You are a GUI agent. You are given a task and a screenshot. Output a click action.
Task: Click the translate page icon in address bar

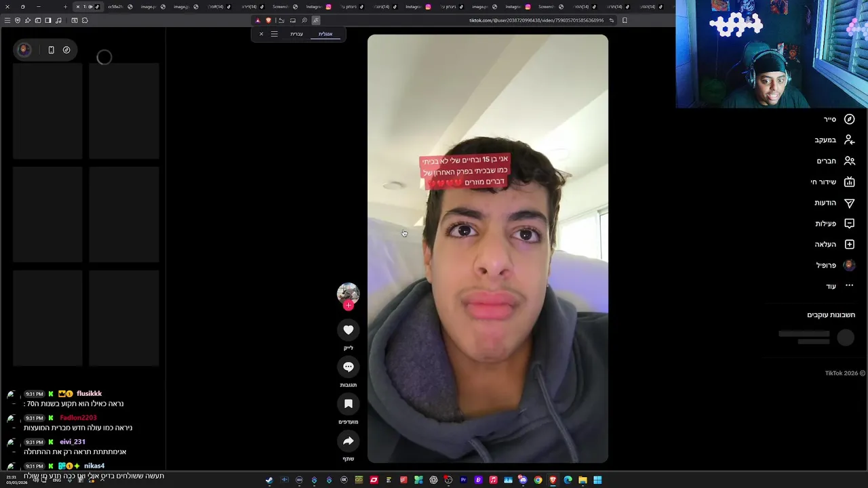(x=316, y=20)
